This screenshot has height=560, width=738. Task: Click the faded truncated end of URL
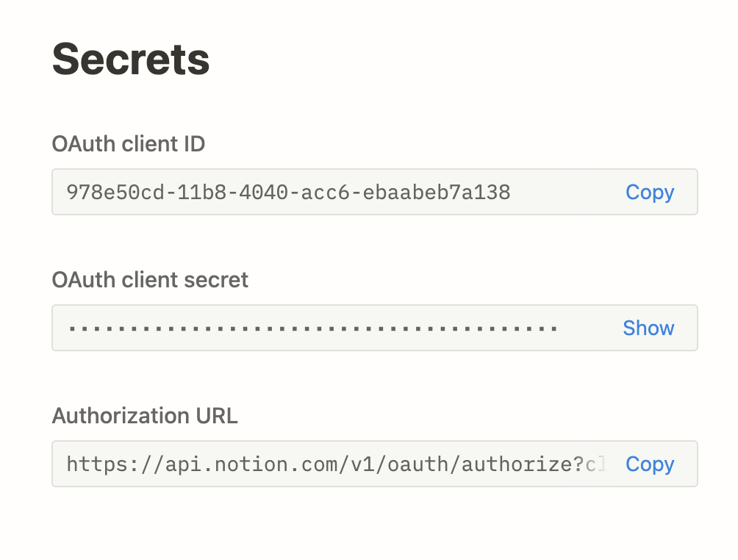coord(595,464)
